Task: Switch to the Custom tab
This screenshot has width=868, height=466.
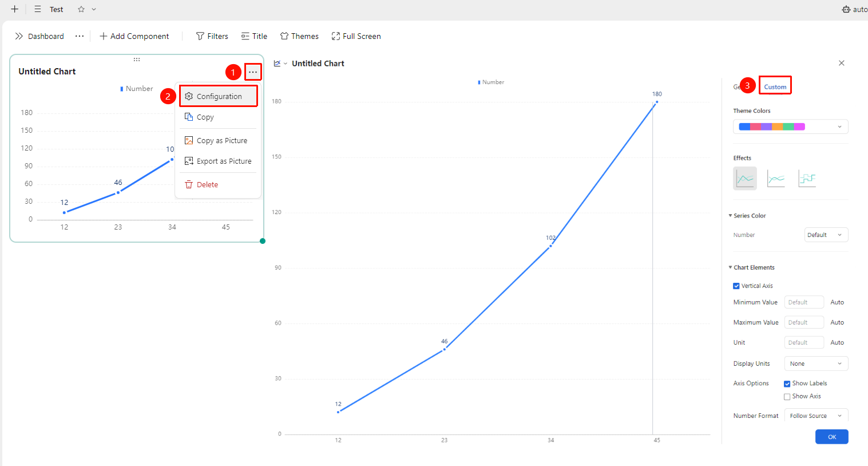Action: point(775,87)
